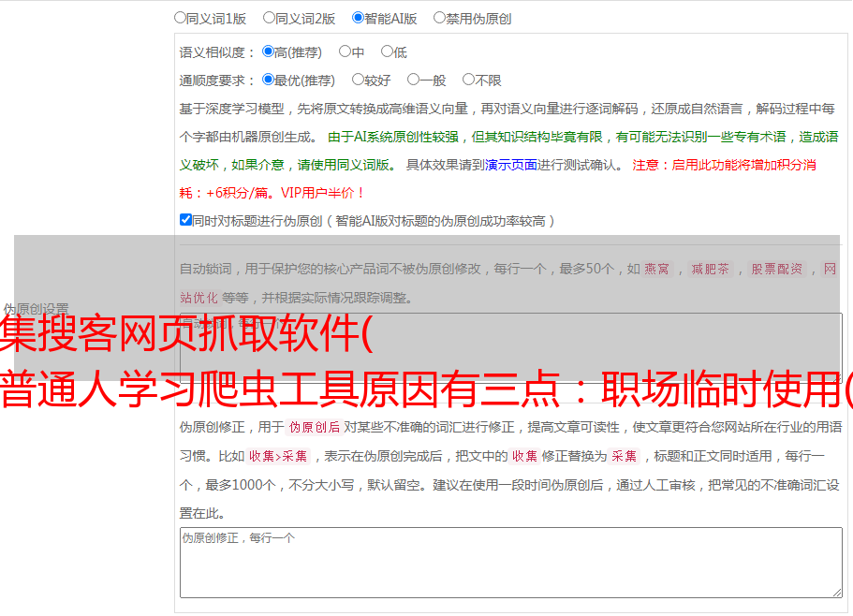Set 语义相似度 to 高(推荐)
853x616 pixels.
[268, 51]
